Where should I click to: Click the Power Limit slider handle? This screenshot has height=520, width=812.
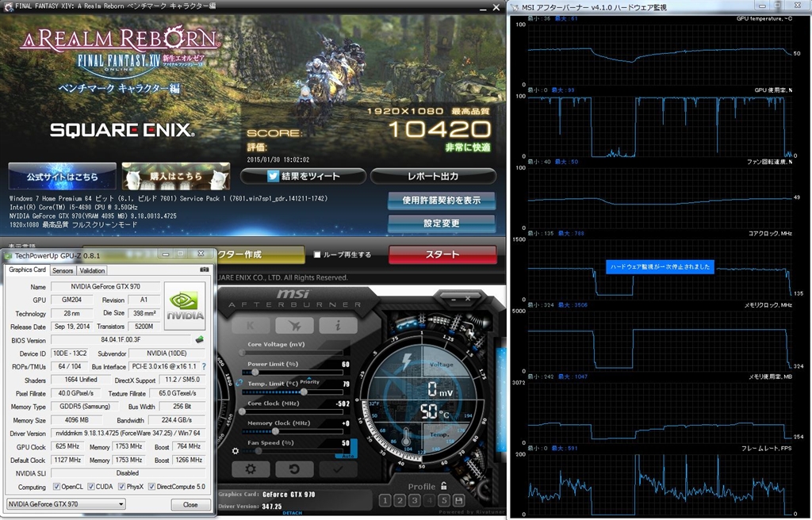(255, 372)
